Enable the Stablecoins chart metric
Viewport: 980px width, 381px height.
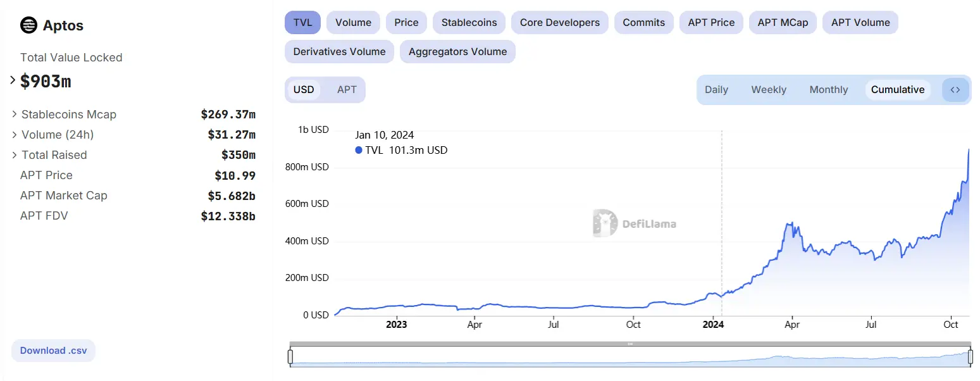pyautogui.click(x=469, y=23)
